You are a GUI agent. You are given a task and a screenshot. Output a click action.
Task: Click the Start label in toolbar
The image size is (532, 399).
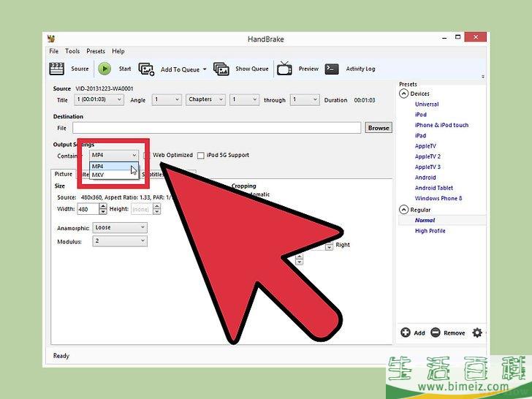coord(125,69)
